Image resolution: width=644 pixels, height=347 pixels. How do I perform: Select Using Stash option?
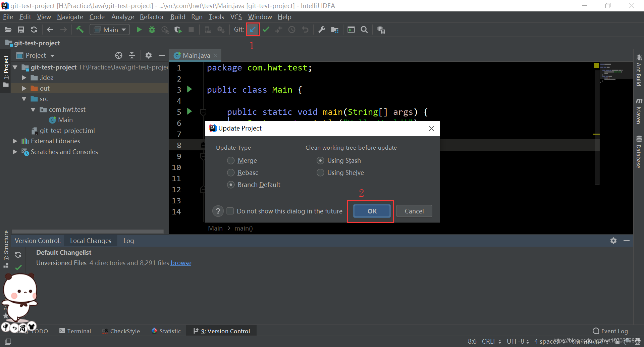click(339, 160)
